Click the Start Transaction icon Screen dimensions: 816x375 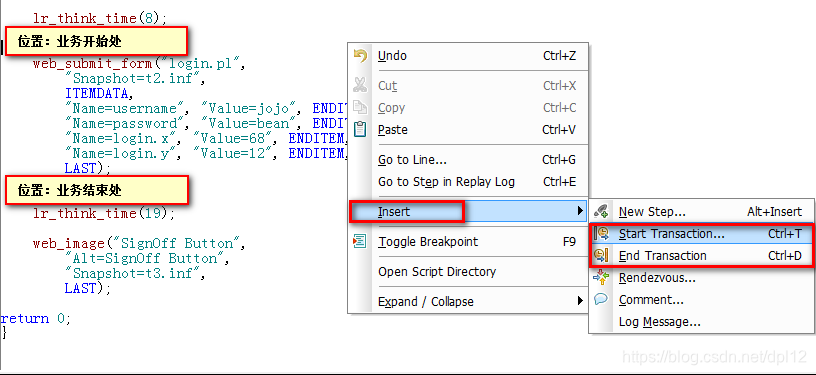click(601, 234)
